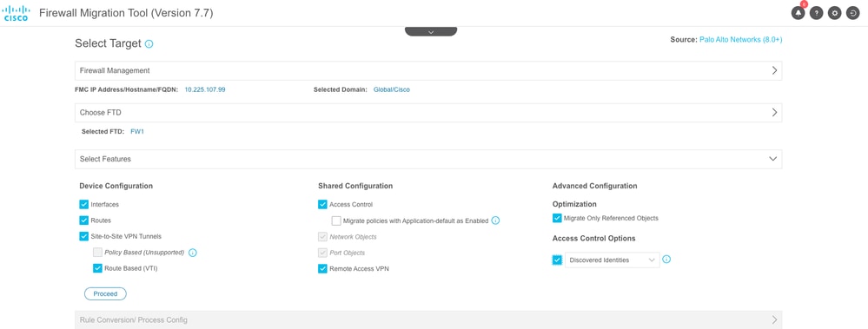
Task: Click the greyed Port Objects checkbox
Action: tap(322, 253)
